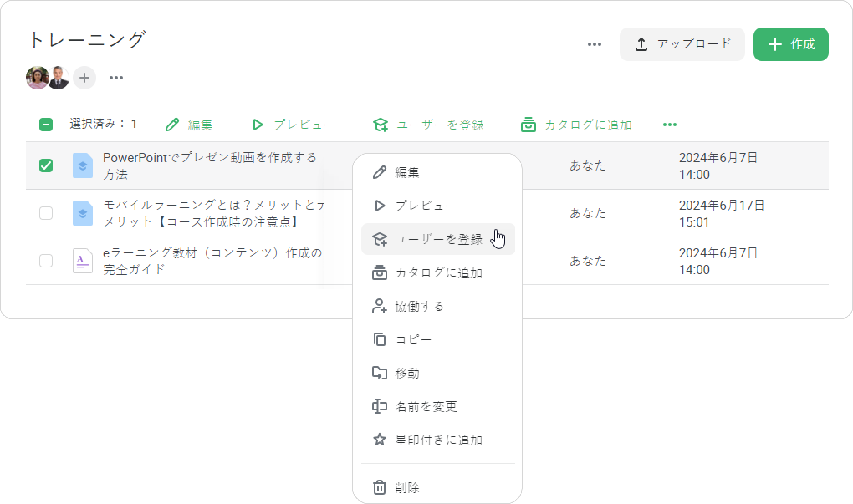Click the アップロード button
853x504 pixels.
click(x=682, y=44)
